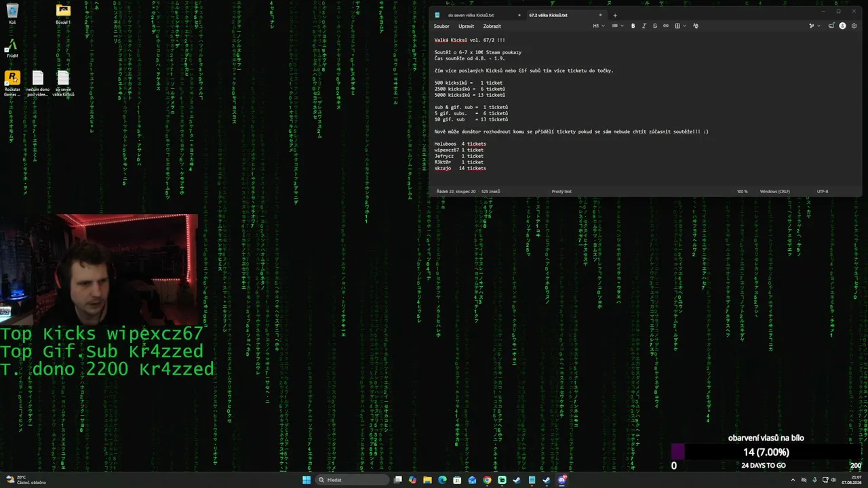Open the Upravit menu
The image size is (868, 488).
pyautogui.click(x=466, y=26)
